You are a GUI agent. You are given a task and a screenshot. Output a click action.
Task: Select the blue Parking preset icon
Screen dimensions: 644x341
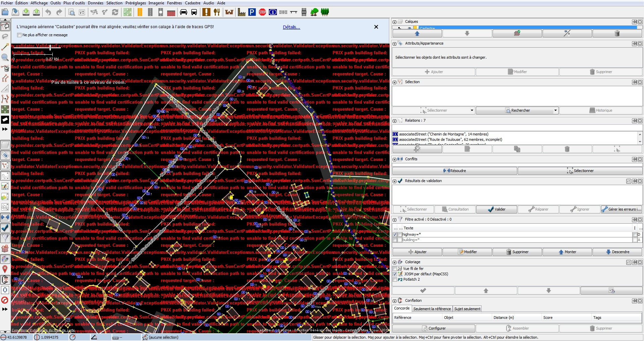point(252,12)
